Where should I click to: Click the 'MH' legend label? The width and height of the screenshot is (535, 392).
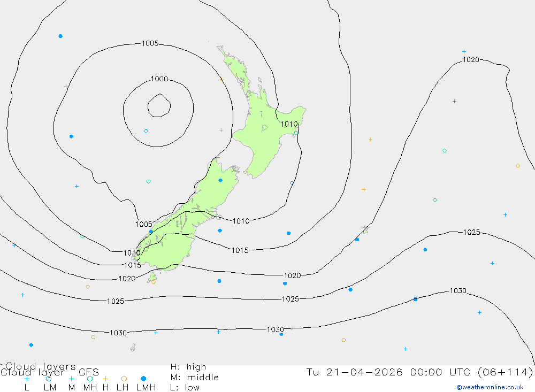(x=90, y=388)
